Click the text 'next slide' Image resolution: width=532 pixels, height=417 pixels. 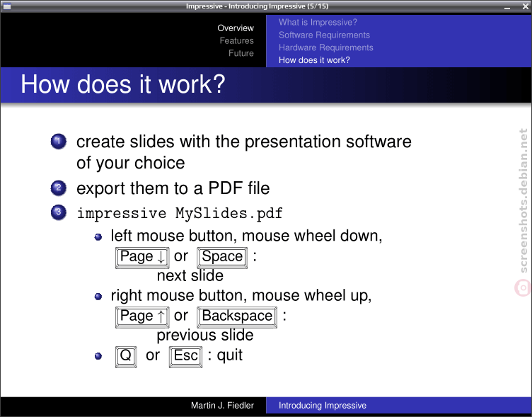(x=190, y=275)
